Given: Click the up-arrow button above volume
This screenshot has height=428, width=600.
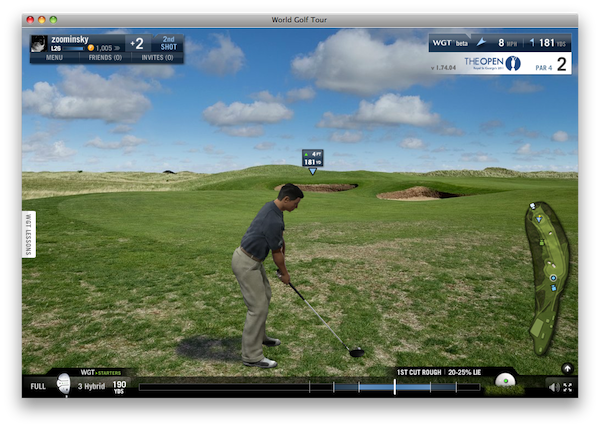Looking at the screenshot, I should point(567,368).
